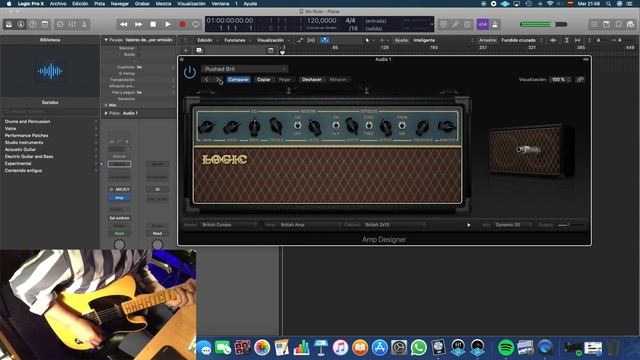Open the Pushed Brit preset dropdown

pyautogui.click(x=244, y=69)
